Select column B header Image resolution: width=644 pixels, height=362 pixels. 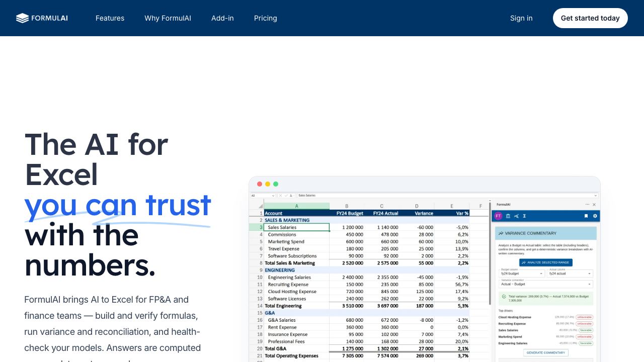pos(347,206)
